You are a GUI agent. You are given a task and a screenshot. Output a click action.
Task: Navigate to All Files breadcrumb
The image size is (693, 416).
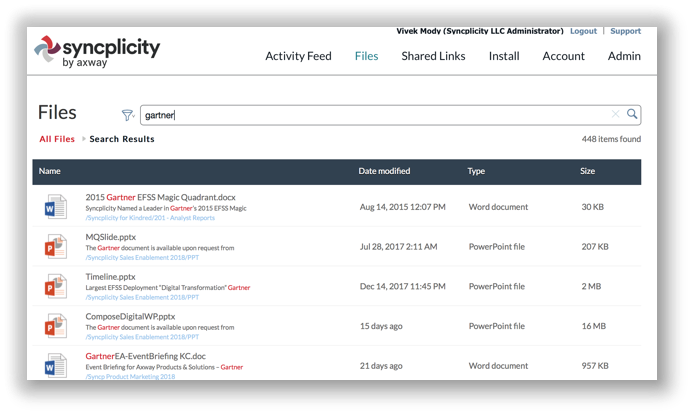pyautogui.click(x=57, y=139)
